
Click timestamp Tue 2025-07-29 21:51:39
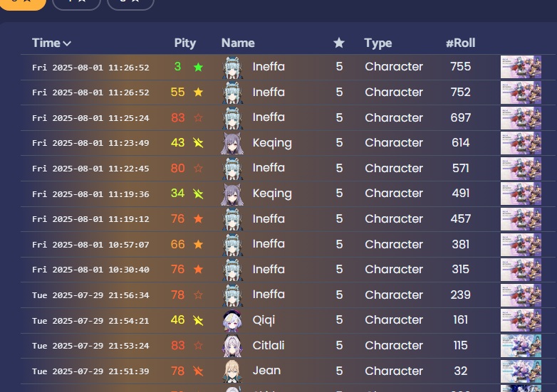click(x=90, y=371)
